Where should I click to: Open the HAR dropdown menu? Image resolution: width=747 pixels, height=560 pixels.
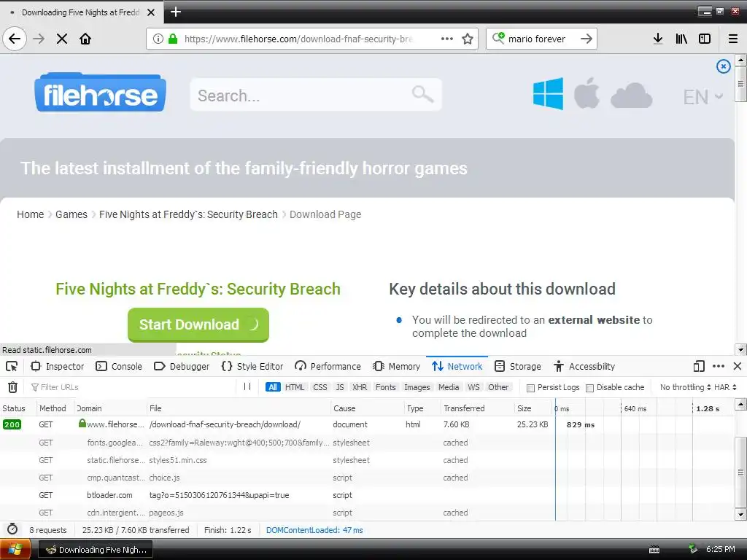click(725, 387)
